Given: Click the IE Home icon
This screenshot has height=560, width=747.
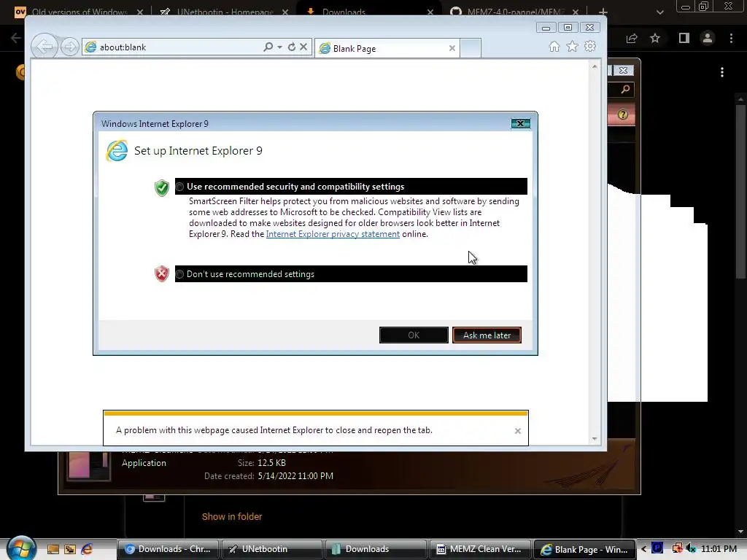Looking at the screenshot, I should tap(554, 46).
